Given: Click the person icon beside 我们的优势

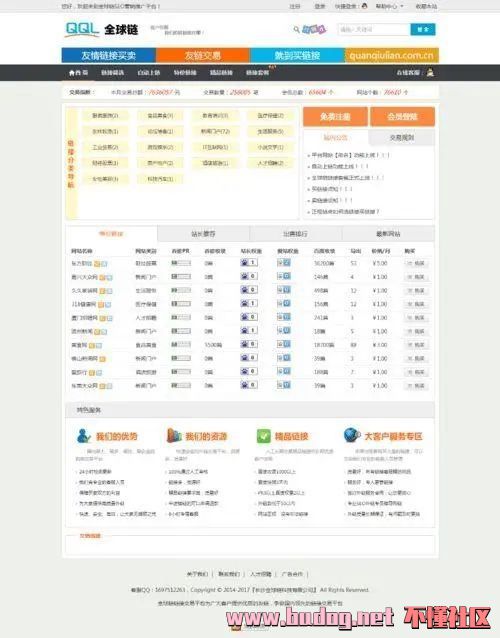Looking at the screenshot, I should pos(83,436).
